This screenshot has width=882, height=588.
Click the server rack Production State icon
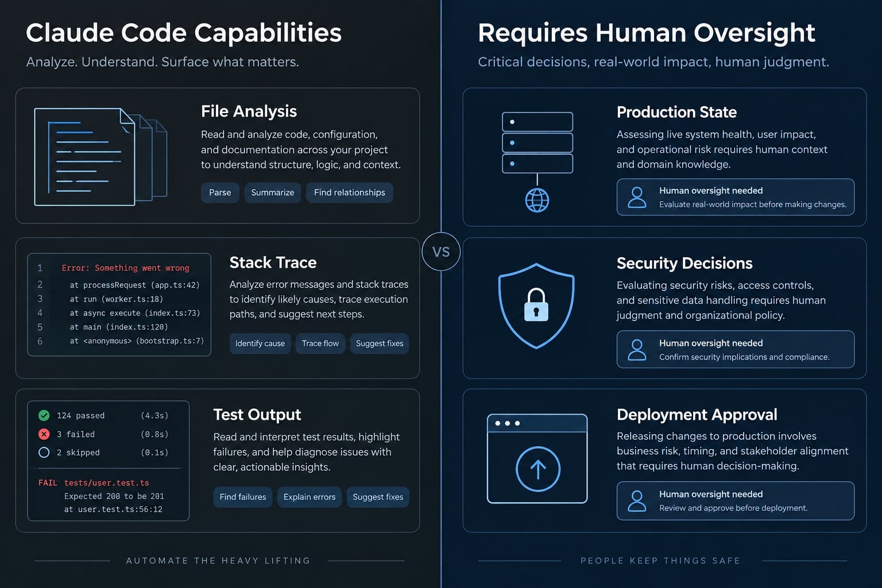coord(537,142)
